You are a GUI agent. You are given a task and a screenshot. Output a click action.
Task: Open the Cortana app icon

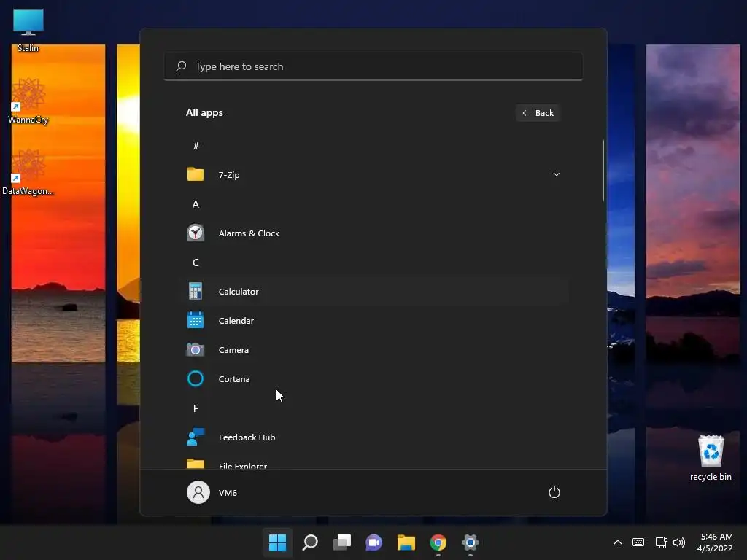pyautogui.click(x=196, y=378)
